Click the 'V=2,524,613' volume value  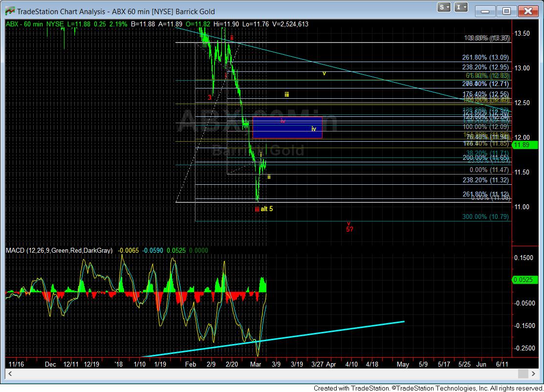click(x=290, y=24)
